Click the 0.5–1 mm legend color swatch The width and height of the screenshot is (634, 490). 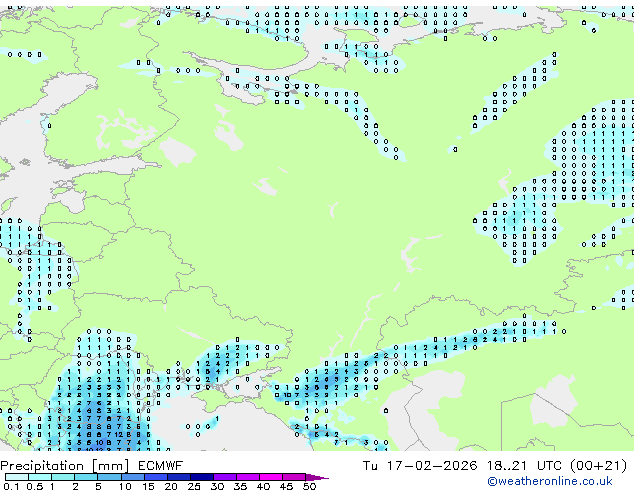(x=40, y=477)
